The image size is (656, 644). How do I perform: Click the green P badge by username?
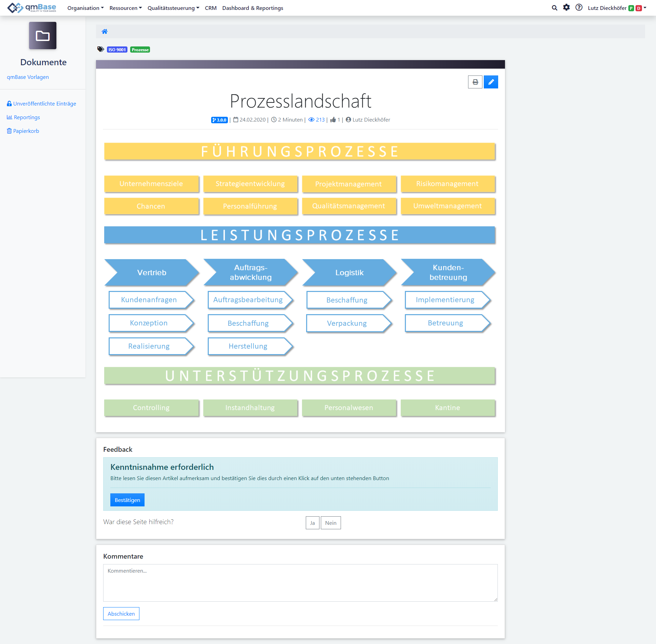pos(631,8)
